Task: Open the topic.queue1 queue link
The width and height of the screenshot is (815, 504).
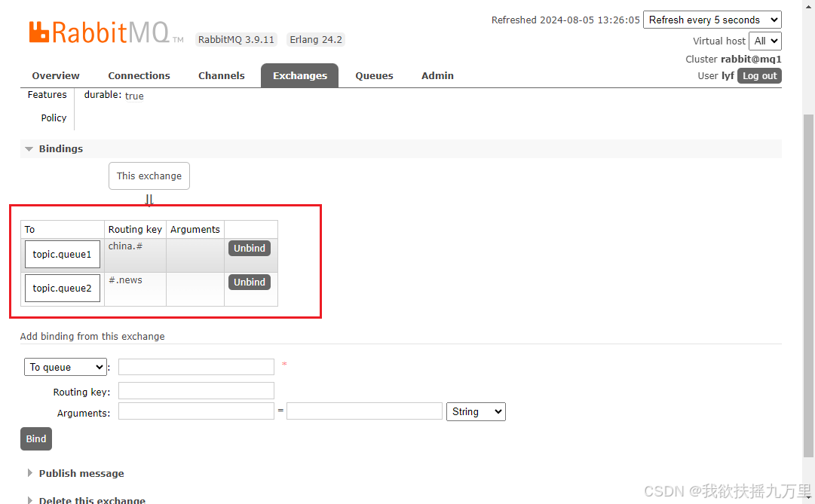Action: (x=63, y=254)
